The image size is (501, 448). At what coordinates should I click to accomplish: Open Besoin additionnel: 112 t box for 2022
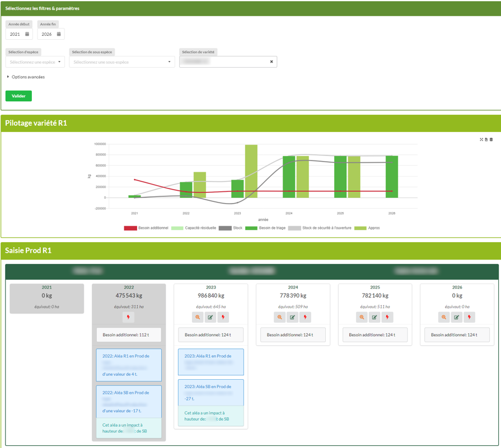[129, 335]
